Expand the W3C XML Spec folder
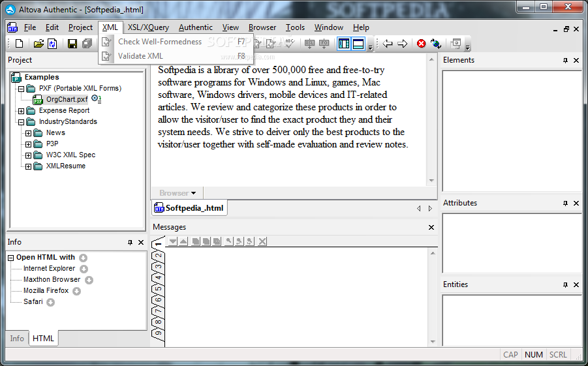 pyautogui.click(x=28, y=155)
